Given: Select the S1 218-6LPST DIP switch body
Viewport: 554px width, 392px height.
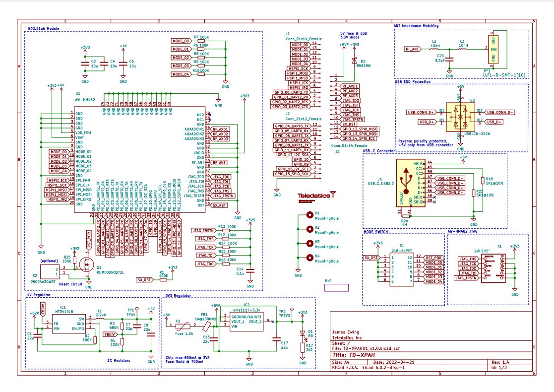Looking at the screenshot, I should (402, 269).
